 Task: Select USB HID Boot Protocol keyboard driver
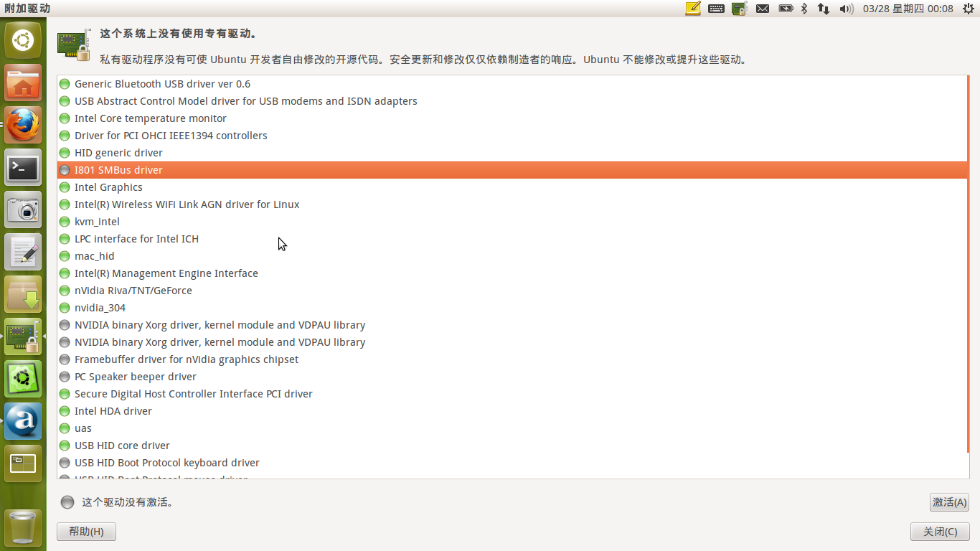(512, 463)
